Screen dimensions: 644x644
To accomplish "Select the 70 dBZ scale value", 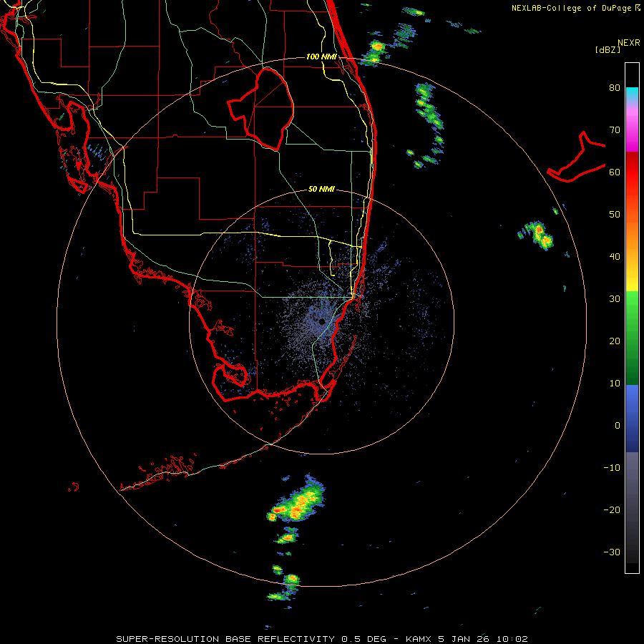I will click(x=615, y=130).
